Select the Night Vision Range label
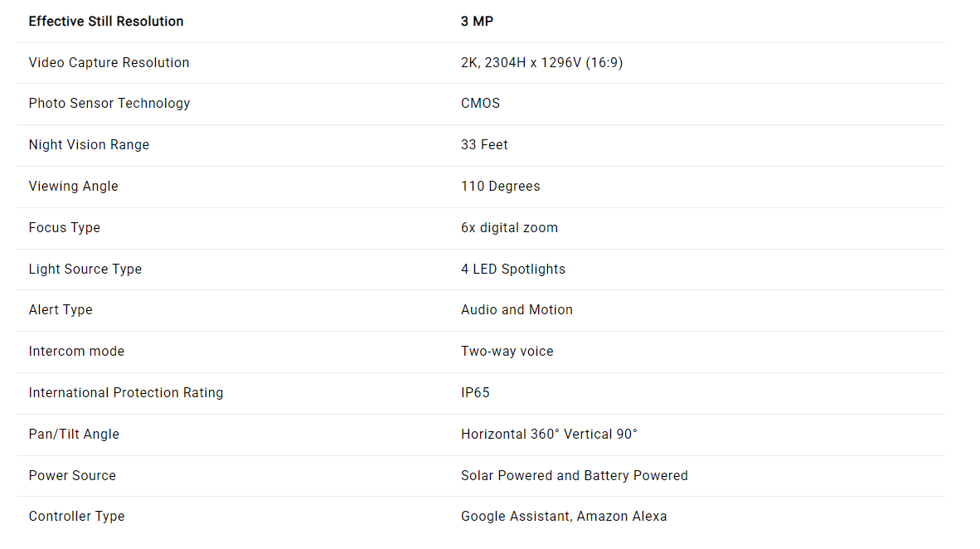 [x=89, y=145]
